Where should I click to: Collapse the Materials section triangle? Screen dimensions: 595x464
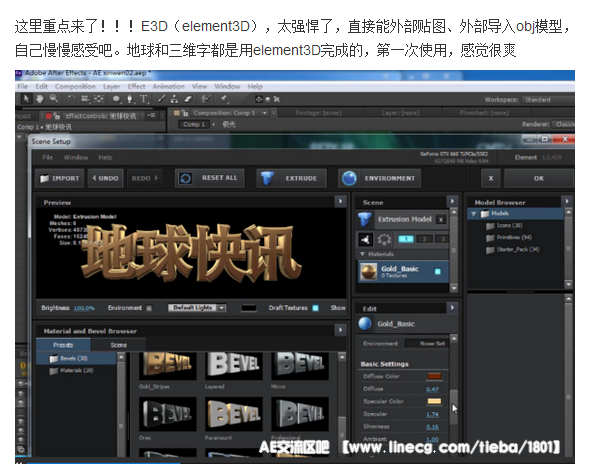tap(362, 254)
